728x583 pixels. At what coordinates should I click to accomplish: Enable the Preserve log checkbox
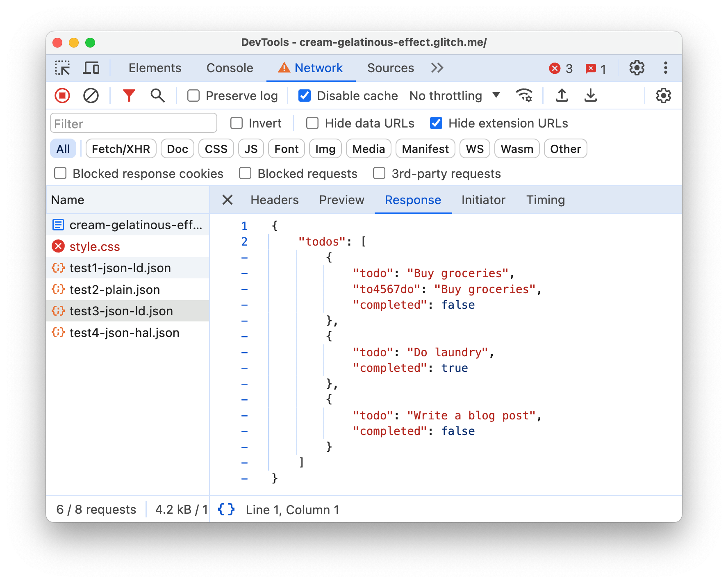pos(193,96)
